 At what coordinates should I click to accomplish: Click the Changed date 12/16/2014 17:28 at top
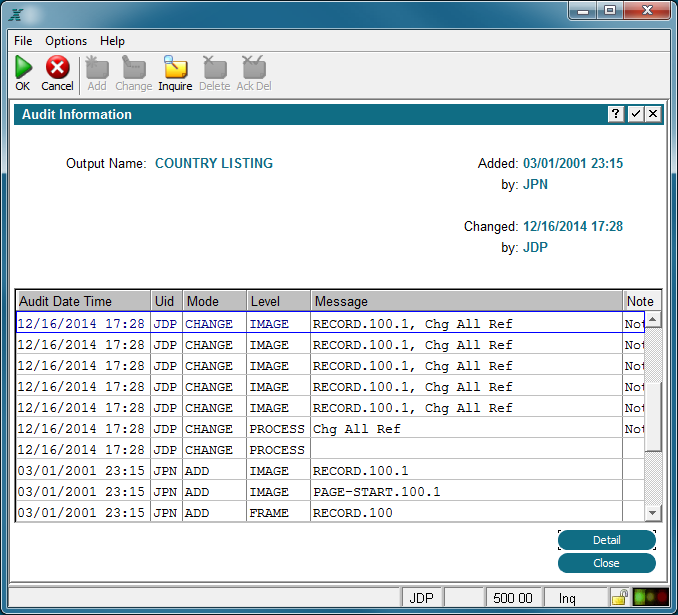click(573, 226)
